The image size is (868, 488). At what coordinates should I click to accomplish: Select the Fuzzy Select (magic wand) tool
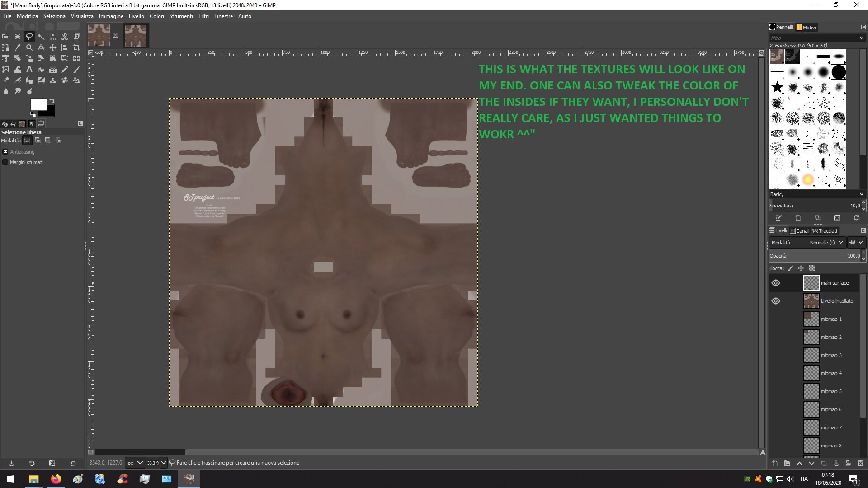click(41, 37)
